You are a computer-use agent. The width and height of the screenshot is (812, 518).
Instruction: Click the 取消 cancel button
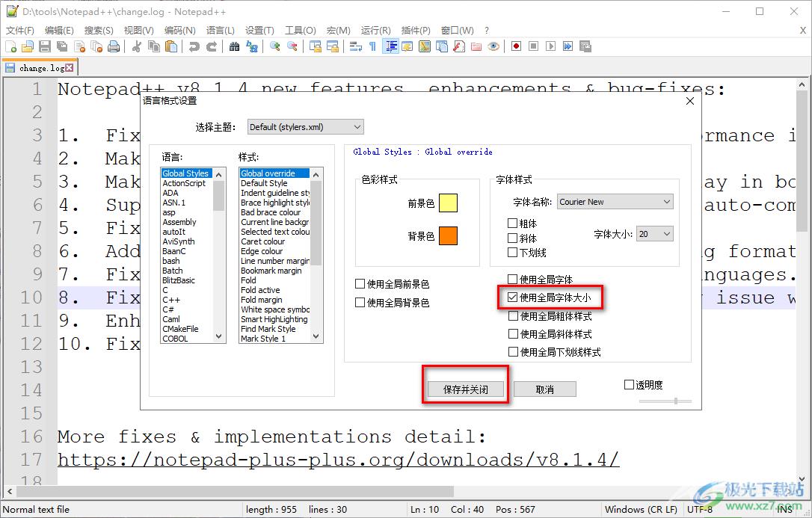pos(545,389)
